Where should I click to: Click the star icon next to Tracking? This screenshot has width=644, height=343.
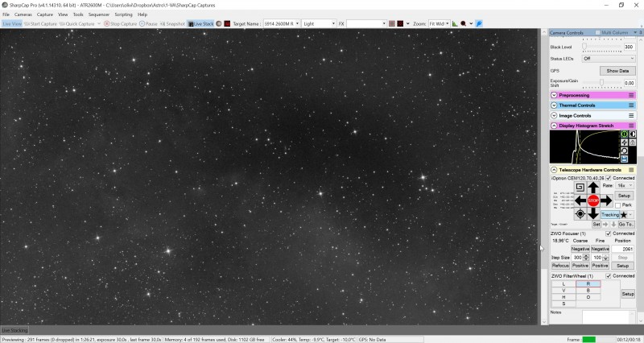623,215
